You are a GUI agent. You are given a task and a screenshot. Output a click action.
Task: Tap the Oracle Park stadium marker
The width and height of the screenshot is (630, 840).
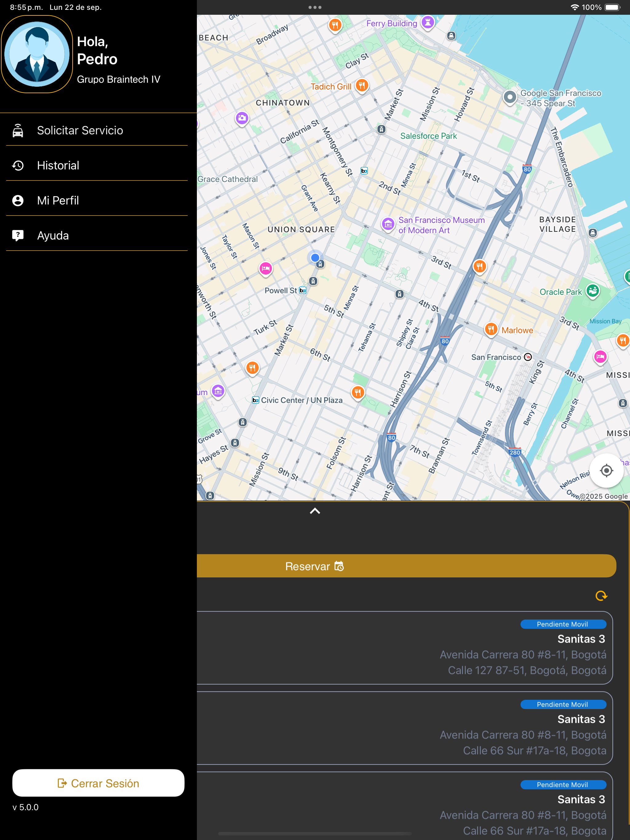[x=592, y=291]
